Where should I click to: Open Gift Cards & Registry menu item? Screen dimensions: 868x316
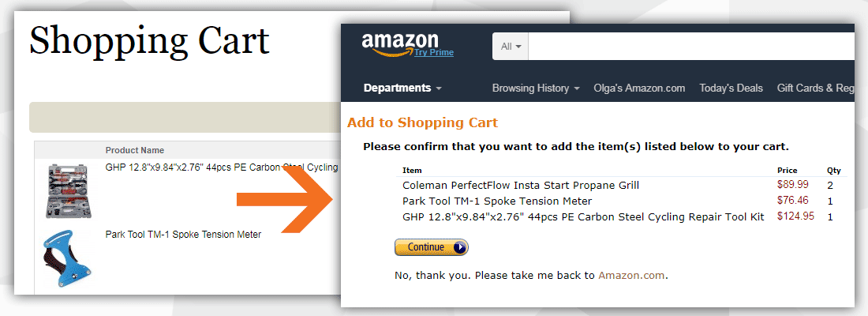click(x=815, y=88)
